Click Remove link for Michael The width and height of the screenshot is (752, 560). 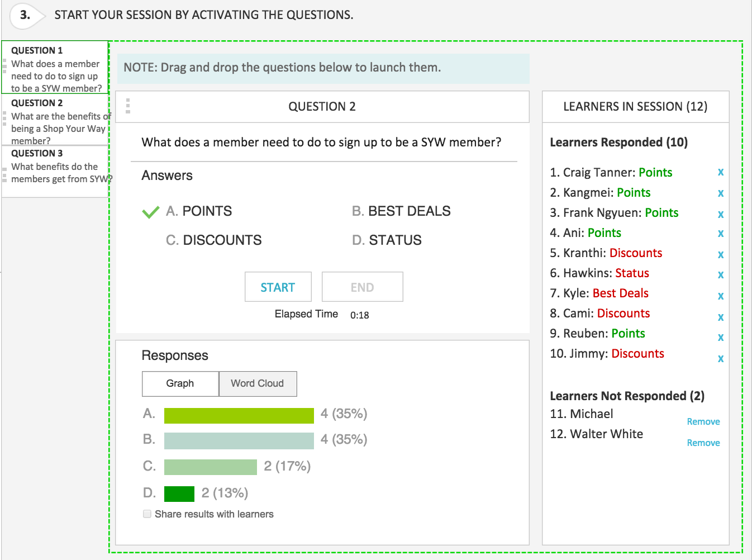point(703,421)
